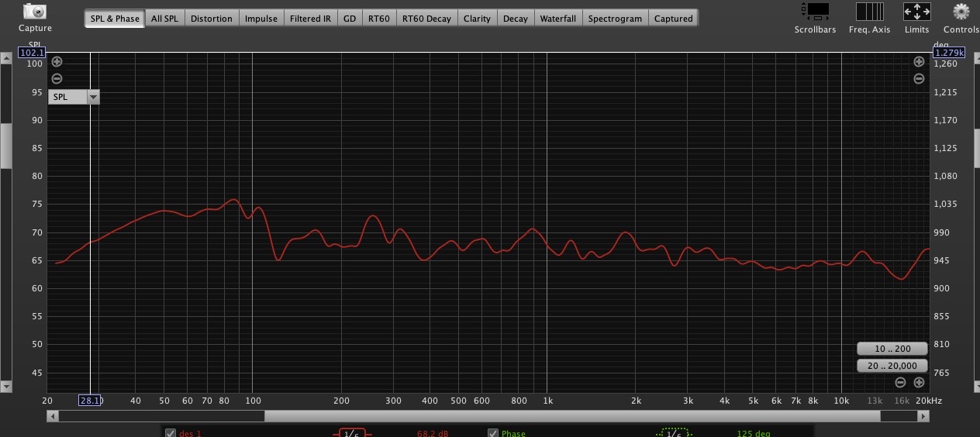Click the 68.2 dB readout value
The width and height of the screenshot is (980, 437).
[x=433, y=433]
